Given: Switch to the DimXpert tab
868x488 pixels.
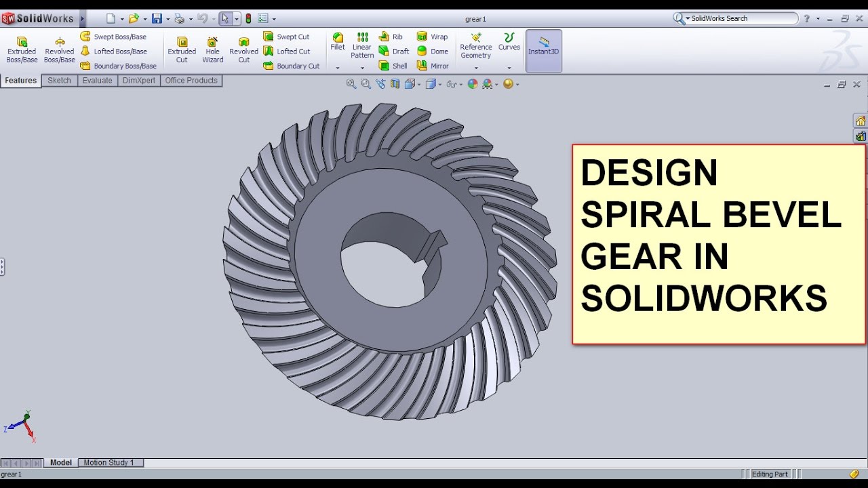Looking at the screenshot, I should click(139, 81).
